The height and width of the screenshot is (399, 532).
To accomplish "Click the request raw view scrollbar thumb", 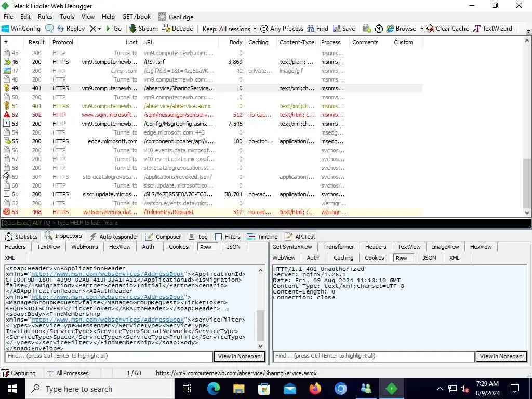I will [x=260, y=325].
